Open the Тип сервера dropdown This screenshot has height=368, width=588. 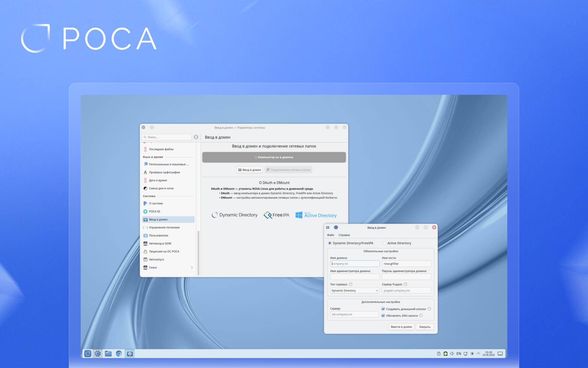pyautogui.click(x=355, y=291)
